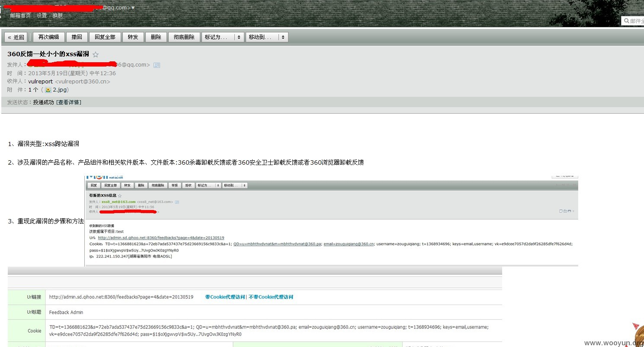The image size is (644, 347).
Task: Click the '有新的XSS信息' subject in embedded screenshot
Action: point(103,196)
